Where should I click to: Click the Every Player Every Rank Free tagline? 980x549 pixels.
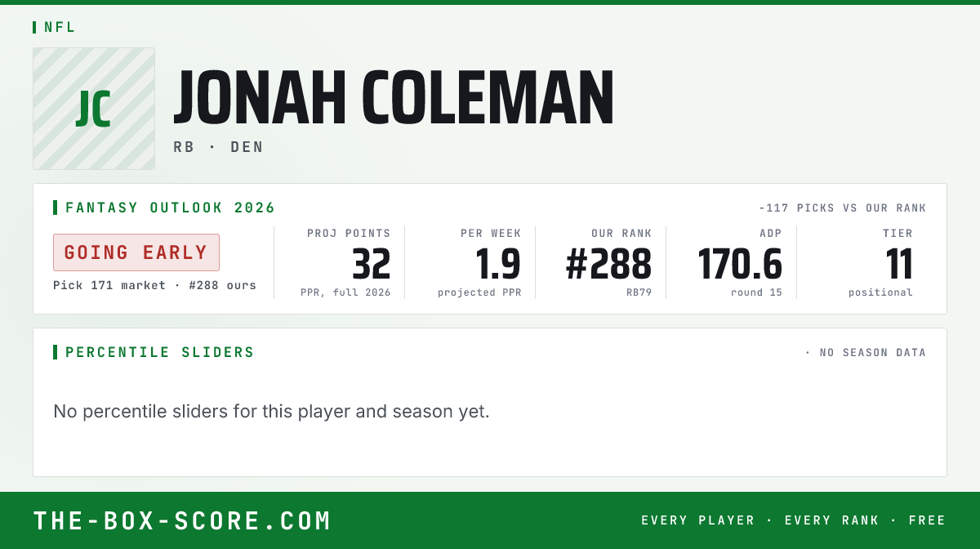coord(794,520)
